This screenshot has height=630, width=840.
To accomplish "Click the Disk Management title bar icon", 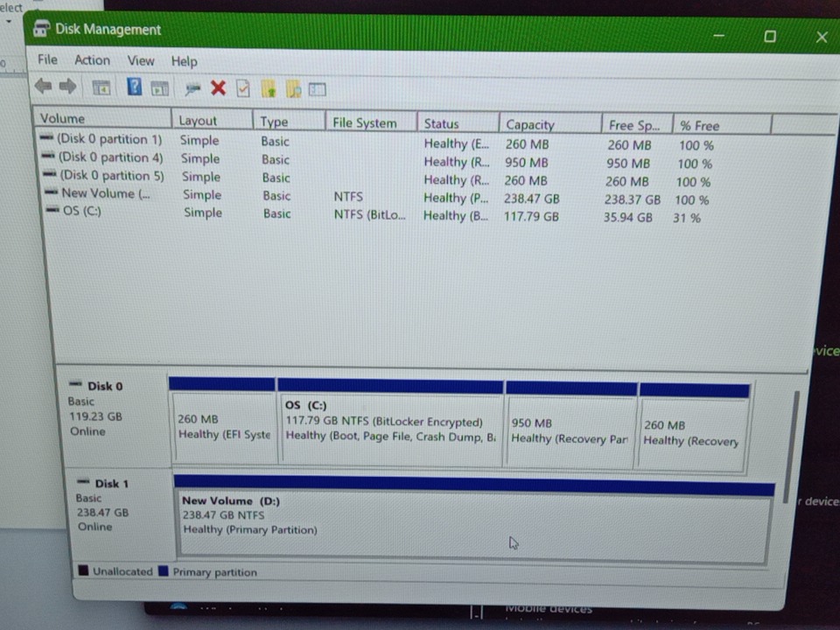I will [x=41, y=28].
